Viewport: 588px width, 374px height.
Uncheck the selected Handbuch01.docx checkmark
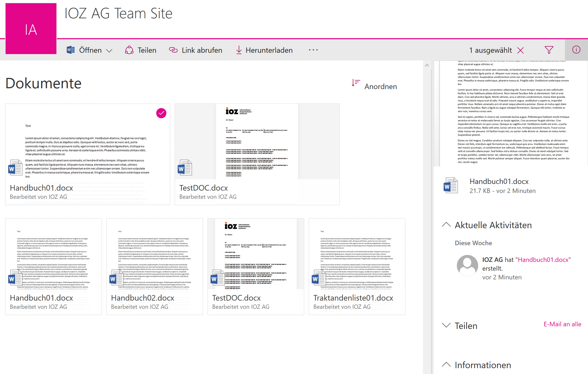tap(161, 113)
